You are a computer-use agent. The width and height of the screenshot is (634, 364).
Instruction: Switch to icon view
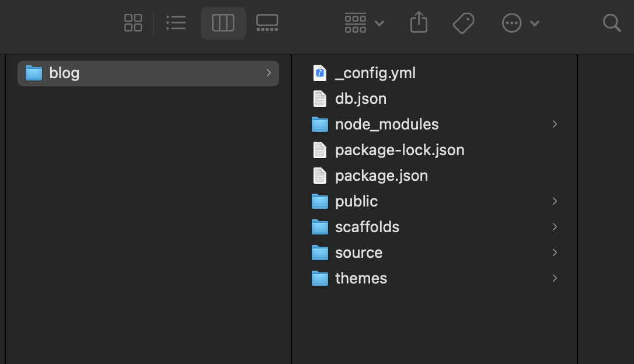133,23
